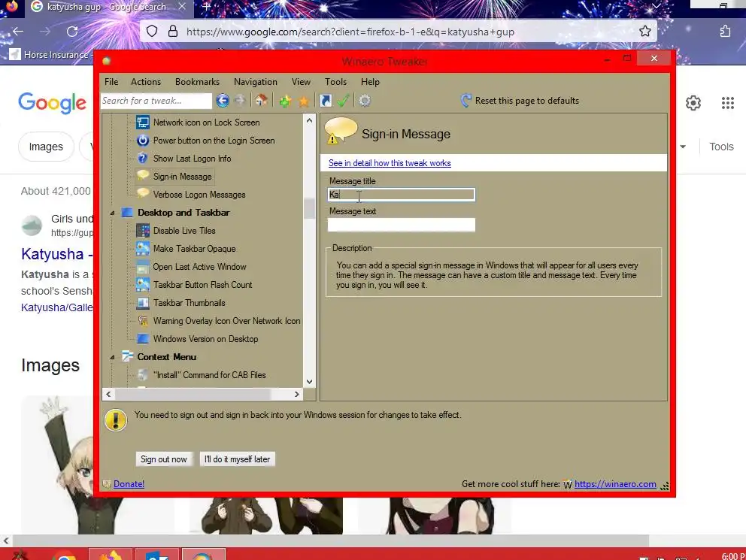Open winaero.com link
The height and width of the screenshot is (560, 746).
pos(615,484)
